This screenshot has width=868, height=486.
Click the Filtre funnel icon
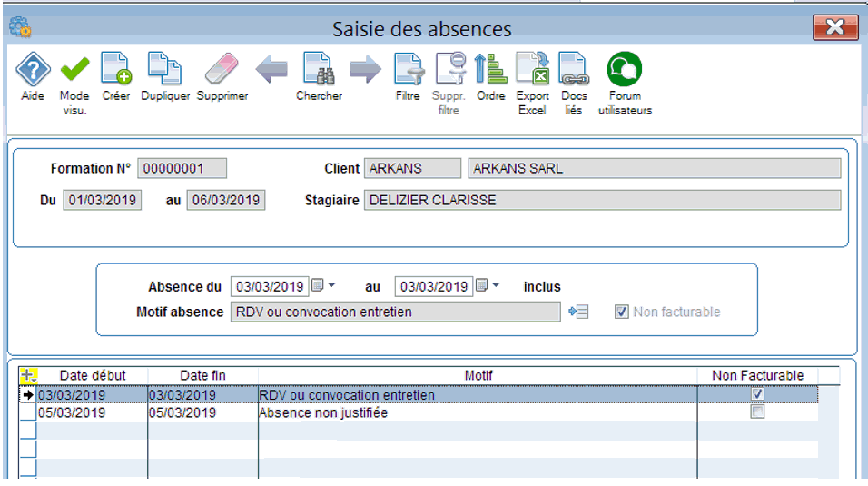(408, 69)
